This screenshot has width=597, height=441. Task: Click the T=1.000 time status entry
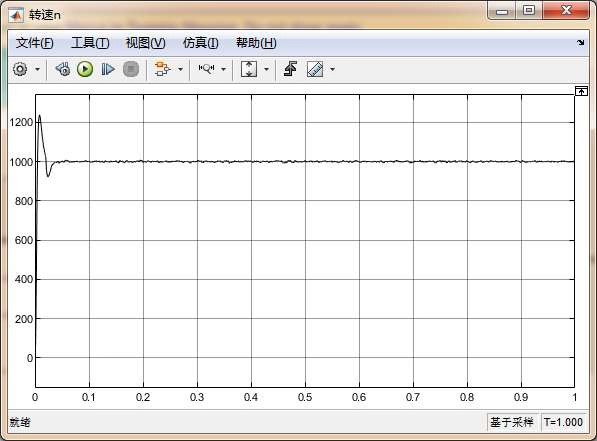tap(563, 422)
